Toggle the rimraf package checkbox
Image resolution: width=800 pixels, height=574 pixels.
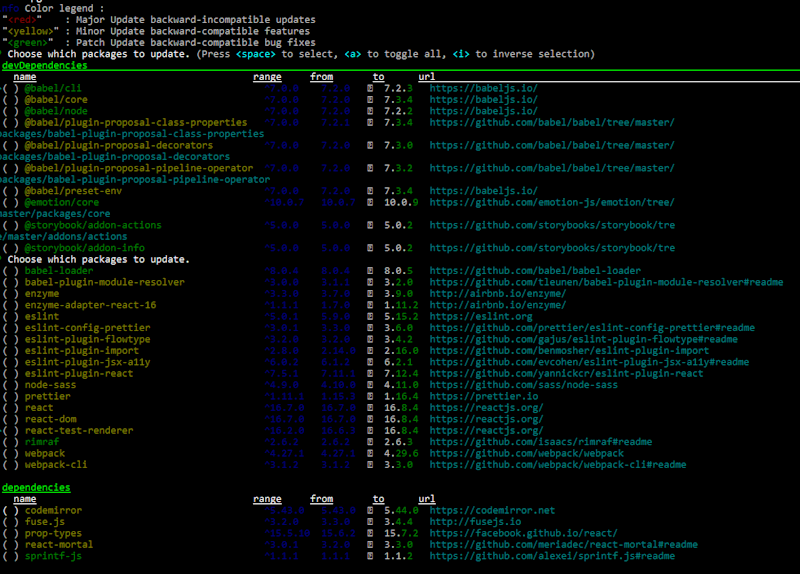click(11, 442)
